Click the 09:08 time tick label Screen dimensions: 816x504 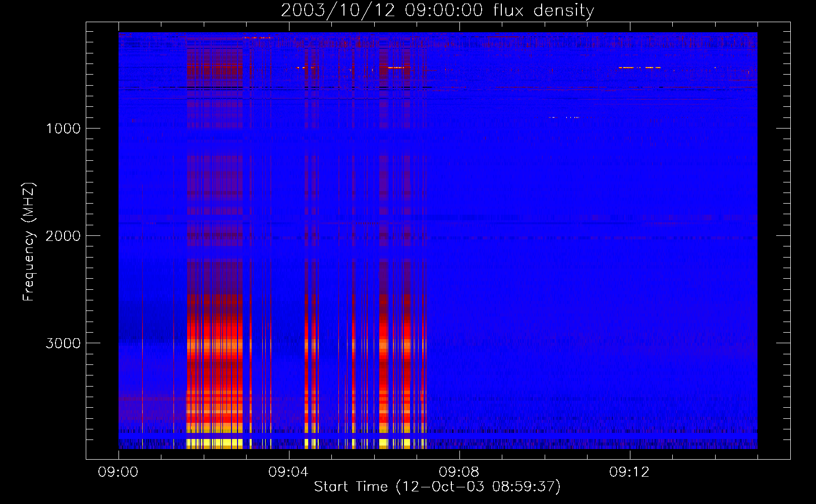click(x=459, y=472)
